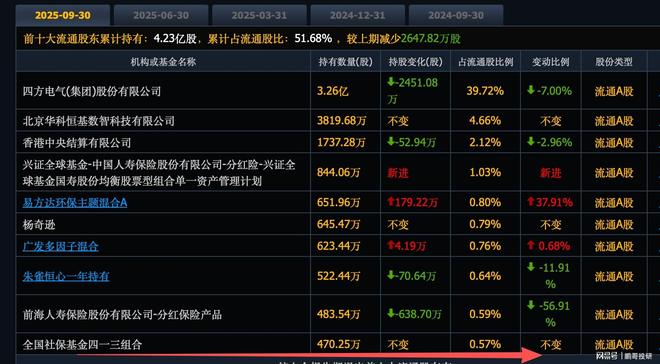Open 广发多因子混合 fund link
This screenshot has width=660, height=364.
pos(61,246)
